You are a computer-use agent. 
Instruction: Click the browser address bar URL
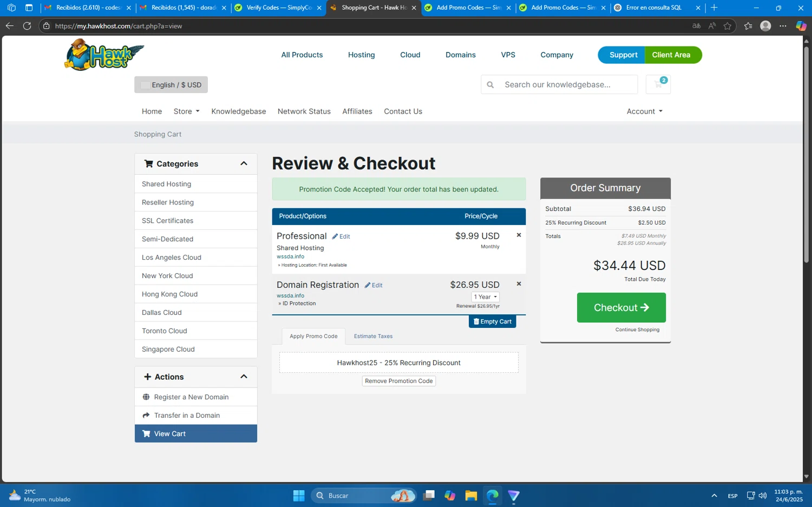point(119,26)
